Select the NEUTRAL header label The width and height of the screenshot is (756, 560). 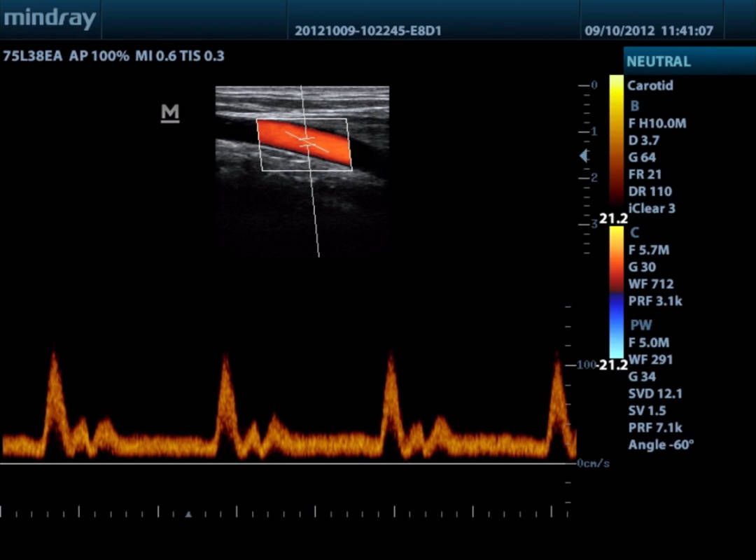click(x=658, y=62)
